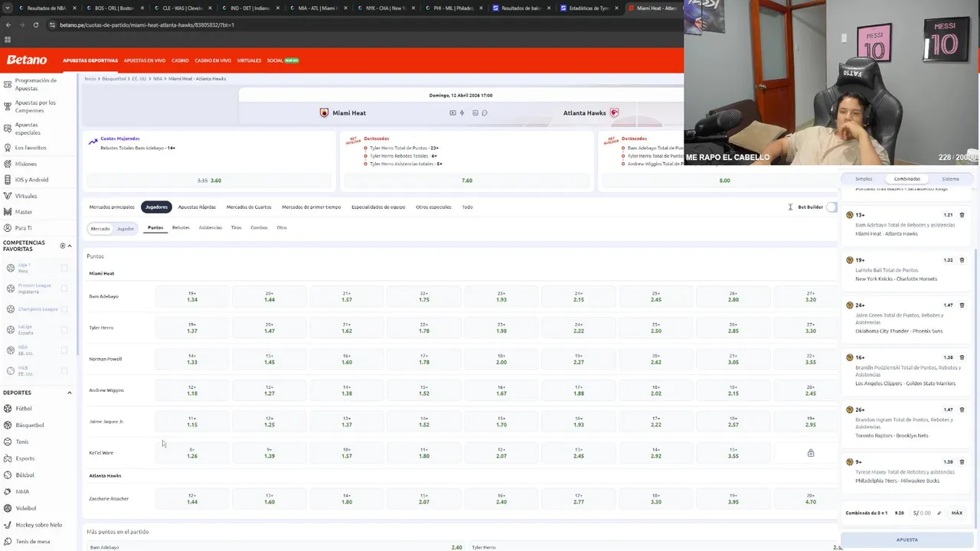Switch bet slip to Simples
Viewport: 980px width, 551px height.
point(864,178)
